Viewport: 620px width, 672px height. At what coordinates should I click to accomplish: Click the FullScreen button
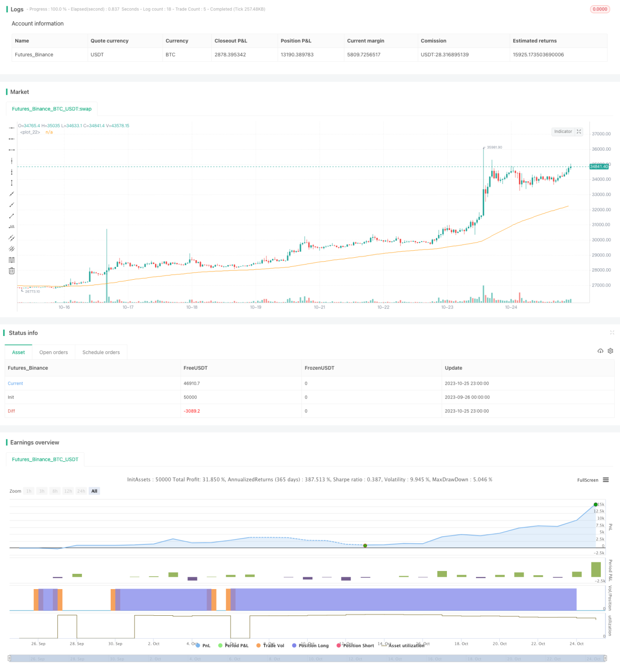[588, 480]
